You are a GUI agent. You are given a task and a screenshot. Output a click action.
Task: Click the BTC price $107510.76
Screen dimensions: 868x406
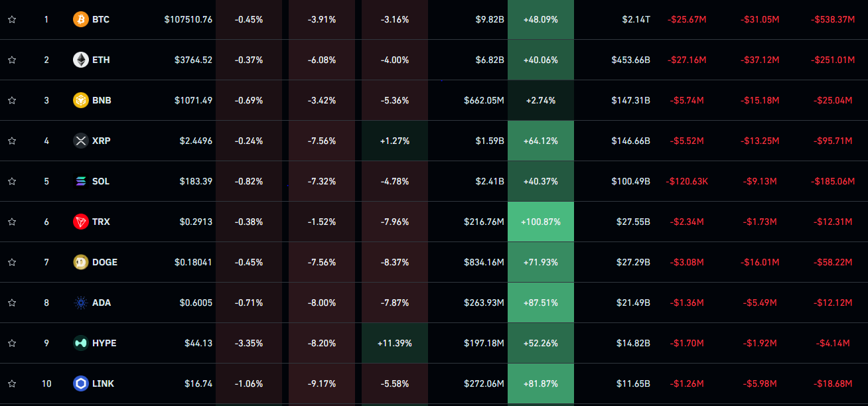(x=188, y=20)
